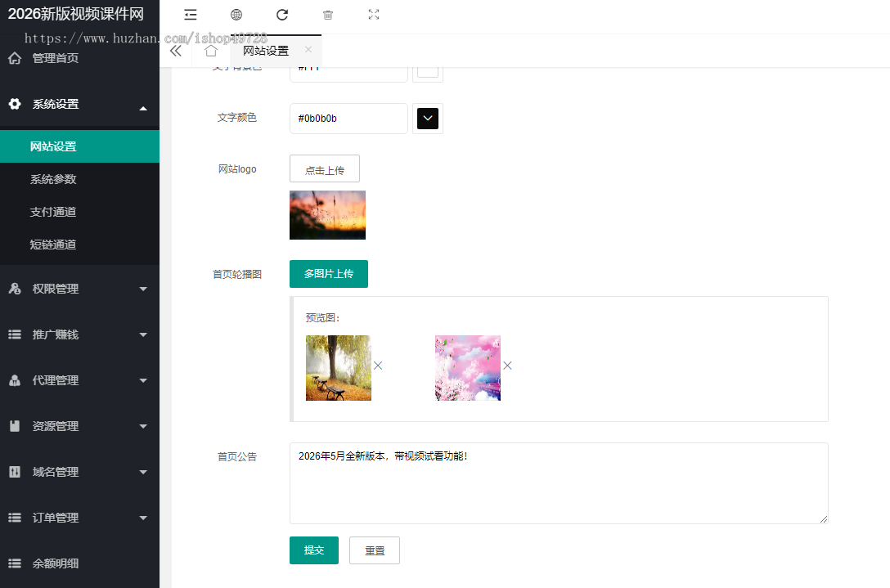Screen dimensions: 890x588
Task: Click the 代理管理 person icon
Action: (15, 380)
